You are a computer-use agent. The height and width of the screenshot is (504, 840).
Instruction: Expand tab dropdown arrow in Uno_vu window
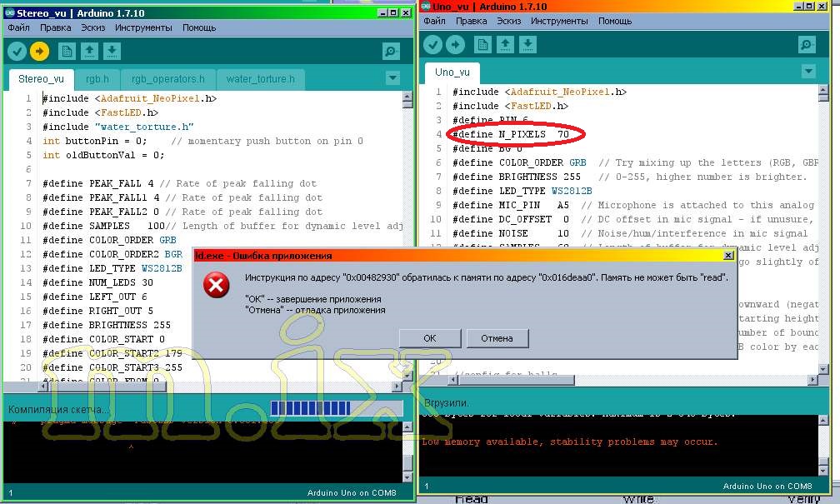click(x=807, y=72)
